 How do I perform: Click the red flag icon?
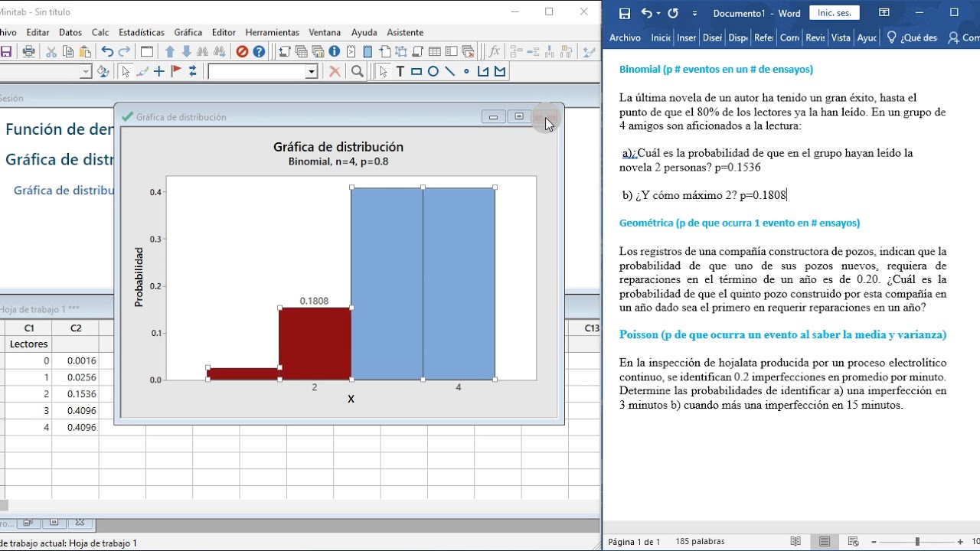(175, 71)
